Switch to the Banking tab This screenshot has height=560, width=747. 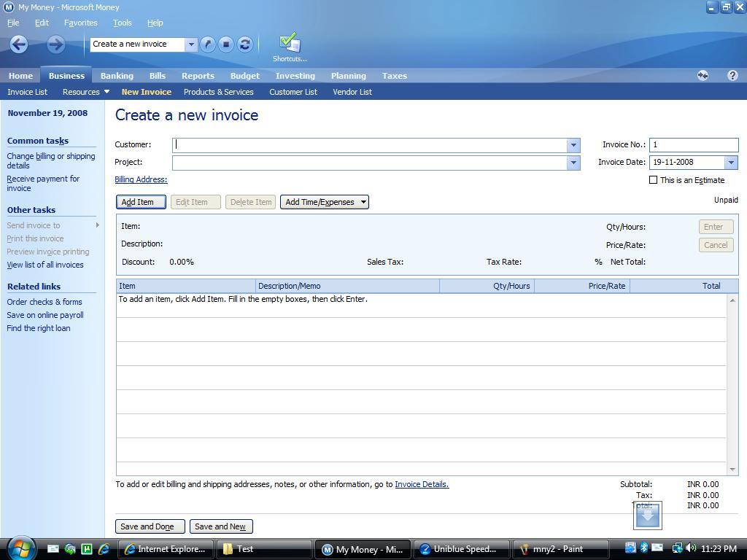click(117, 76)
